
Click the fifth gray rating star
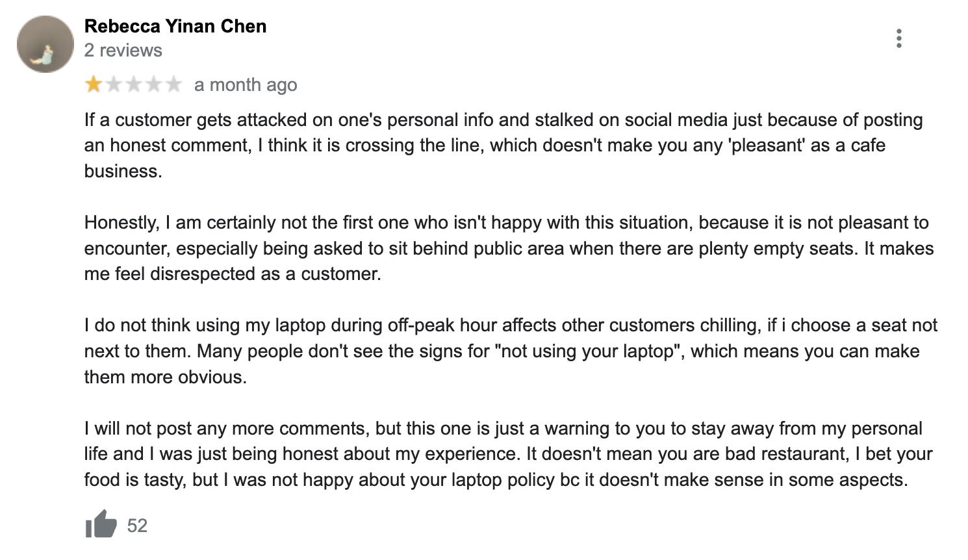[x=173, y=84]
